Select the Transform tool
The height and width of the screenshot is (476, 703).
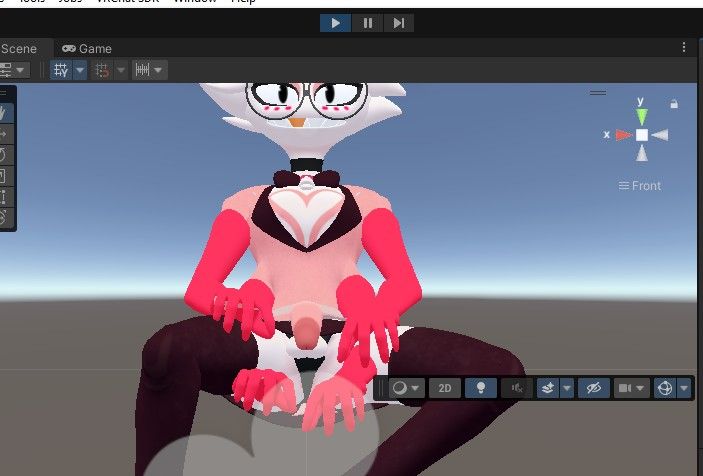click(x=4, y=218)
